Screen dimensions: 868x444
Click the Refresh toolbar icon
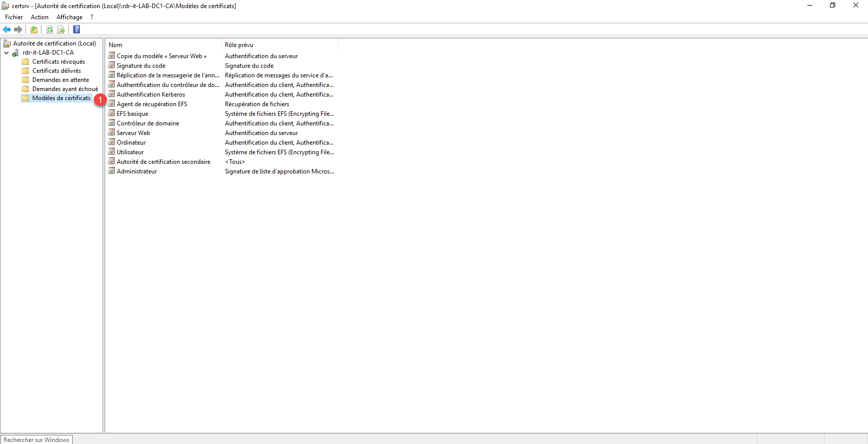tap(50, 29)
